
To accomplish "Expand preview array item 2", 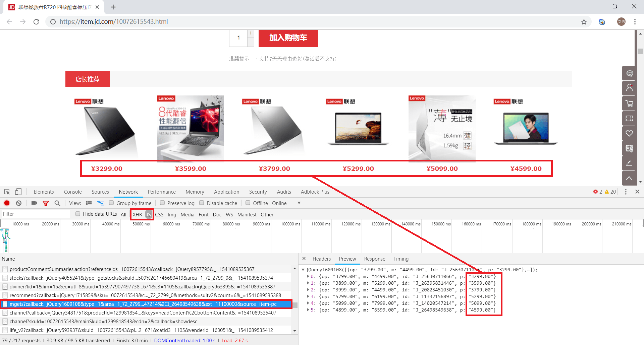I will (x=308, y=290).
